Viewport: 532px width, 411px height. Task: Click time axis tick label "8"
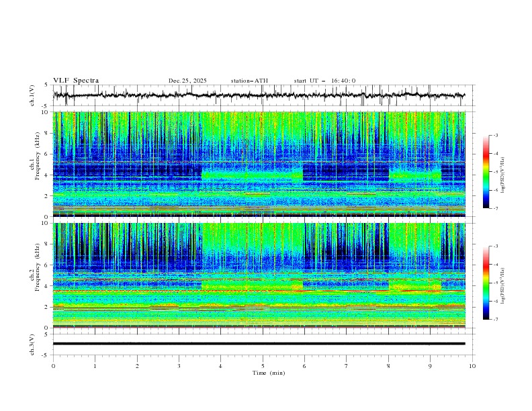[x=388, y=366]
